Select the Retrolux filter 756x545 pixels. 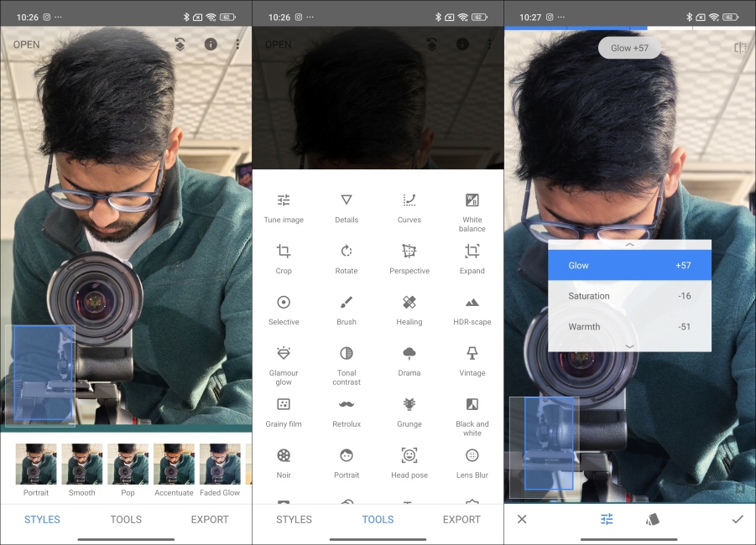tap(347, 413)
